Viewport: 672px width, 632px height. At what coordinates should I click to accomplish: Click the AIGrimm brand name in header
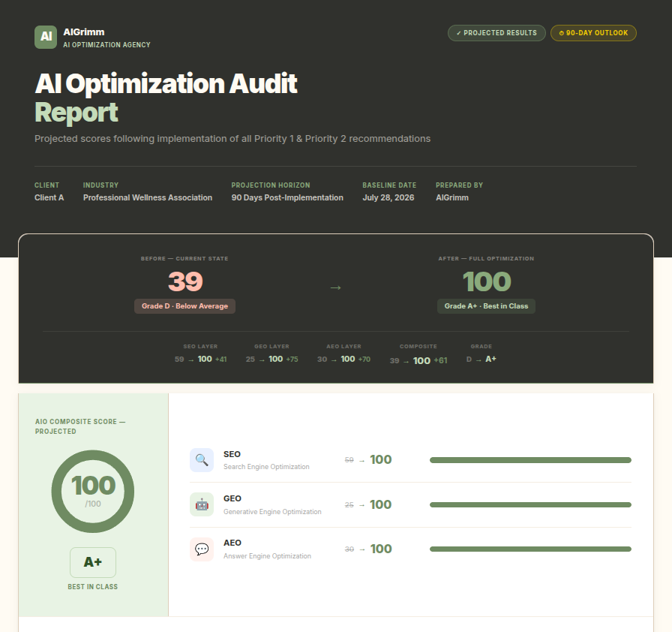(x=84, y=32)
